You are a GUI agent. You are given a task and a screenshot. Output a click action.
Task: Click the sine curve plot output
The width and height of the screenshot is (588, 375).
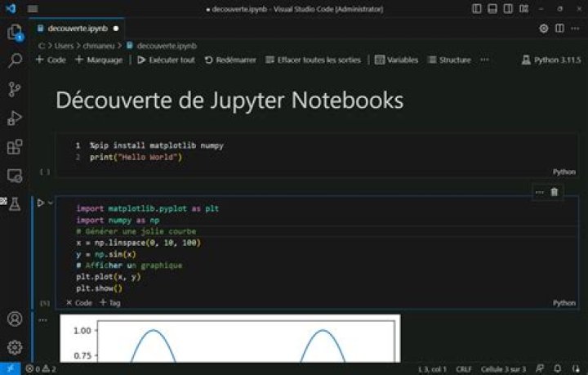(x=229, y=338)
